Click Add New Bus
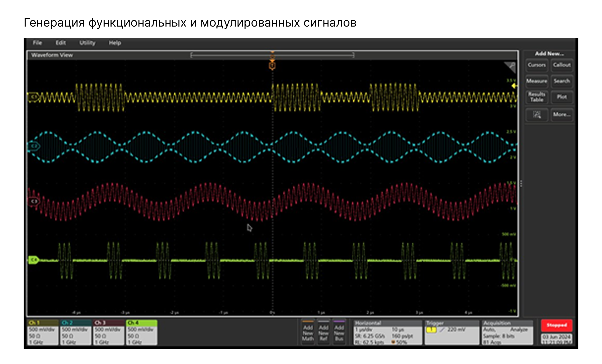The height and width of the screenshot is (364, 602). [339, 333]
